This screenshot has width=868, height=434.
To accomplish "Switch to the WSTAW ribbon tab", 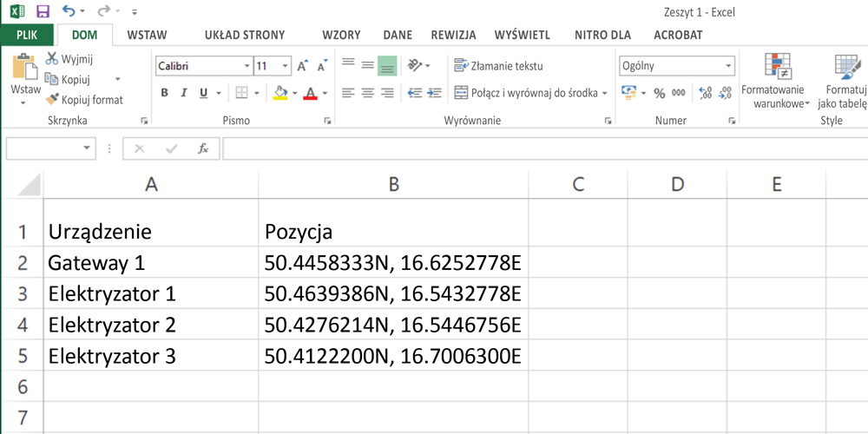I will point(147,36).
